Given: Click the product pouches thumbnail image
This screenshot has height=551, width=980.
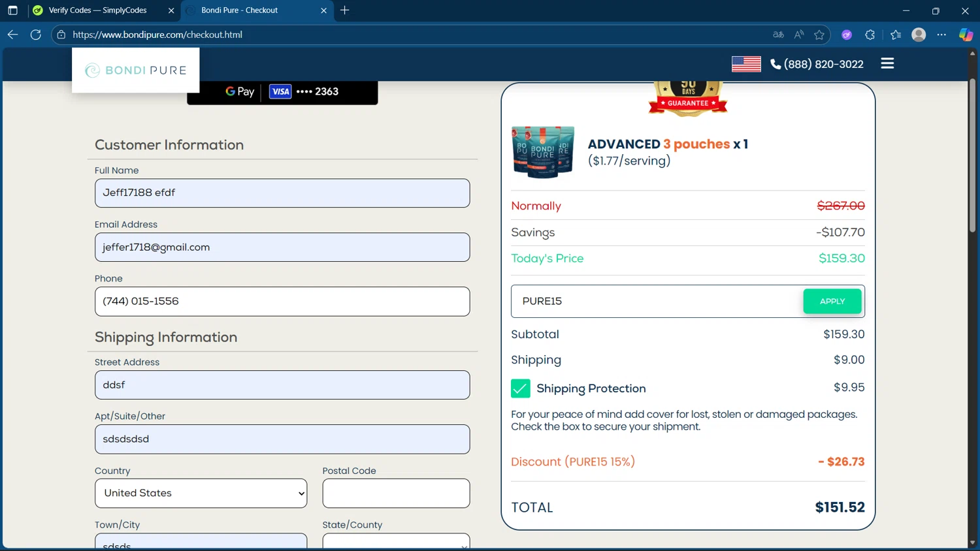Looking at the screenshot, I should (x=543, y=152).
